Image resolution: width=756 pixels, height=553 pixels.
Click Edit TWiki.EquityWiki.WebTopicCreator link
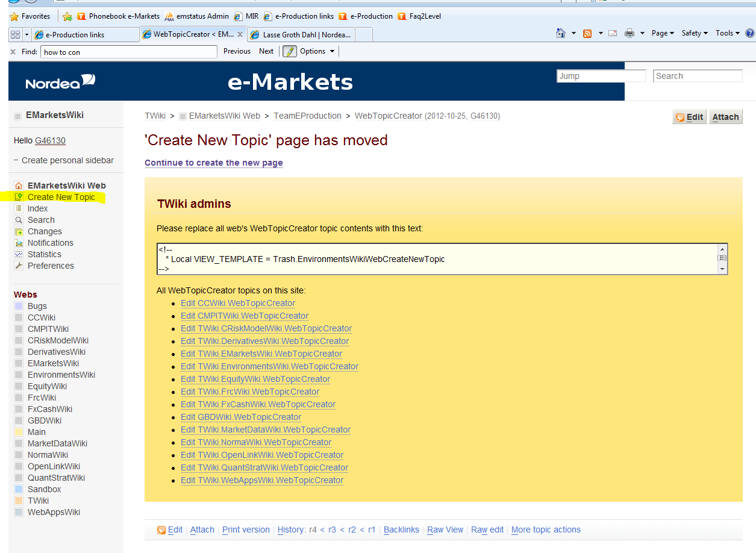pos(255,379)
